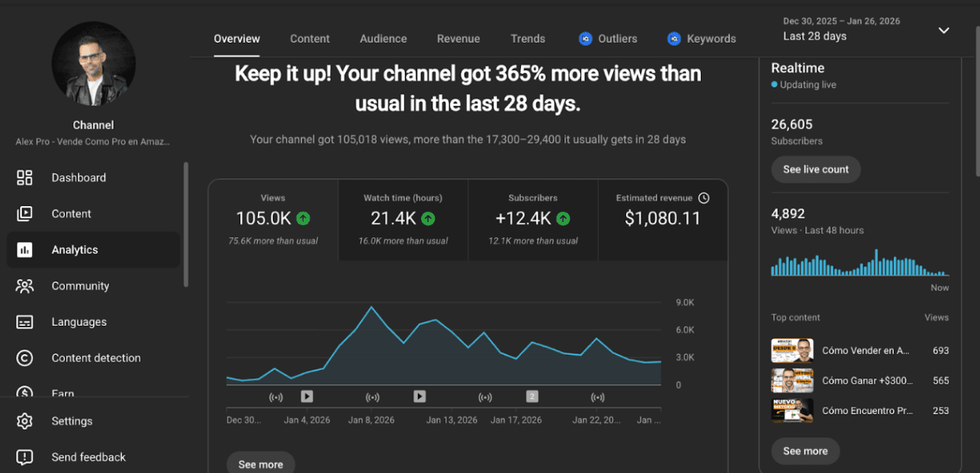Screen dimensions: 980x473
Task: Select the Languages subtitles icon
Action: coord(24,322)
